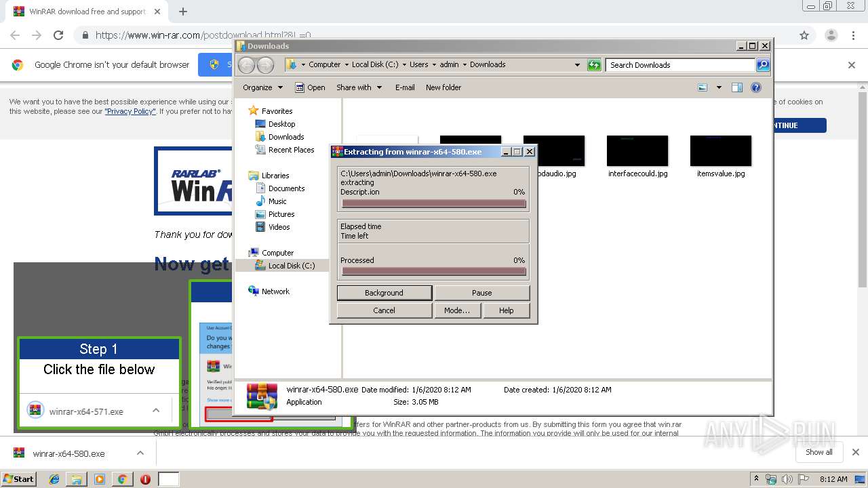
Task: Select Desktop in navigation pane
Action: 275,124
